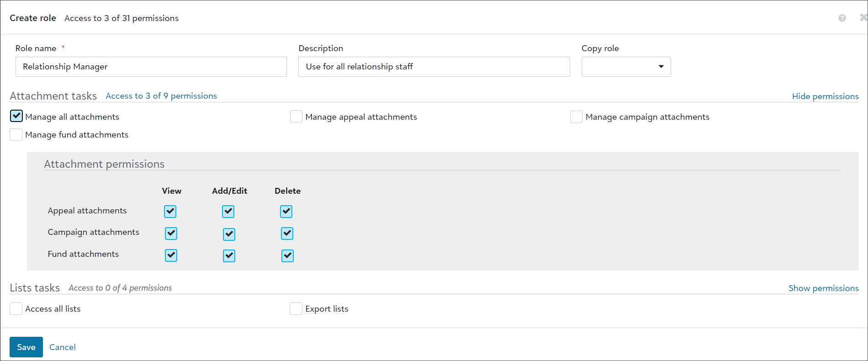This screenshot has height=361, width=868.
Task: Uncheck View for Appeal attachments
Action: [170, 211]
